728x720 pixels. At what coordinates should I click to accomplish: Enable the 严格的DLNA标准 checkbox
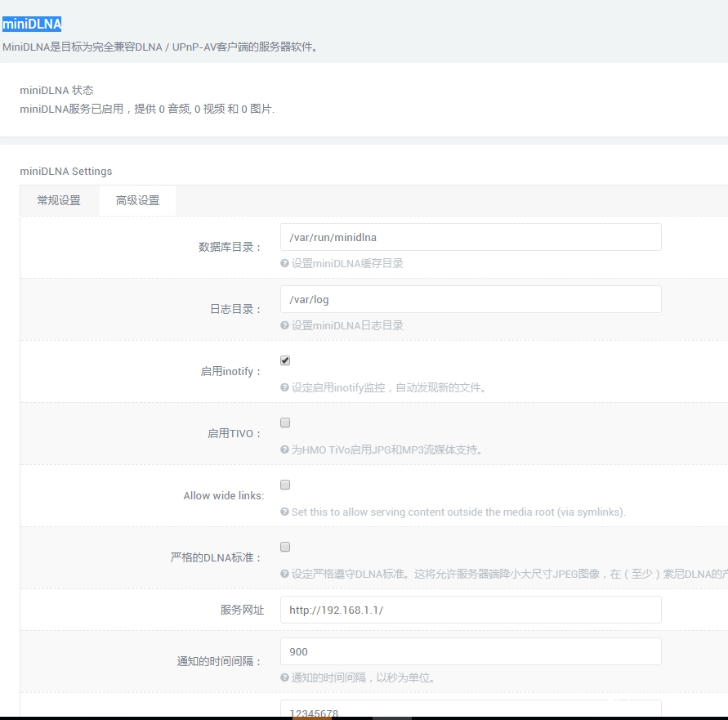click(x=285, y=547)
